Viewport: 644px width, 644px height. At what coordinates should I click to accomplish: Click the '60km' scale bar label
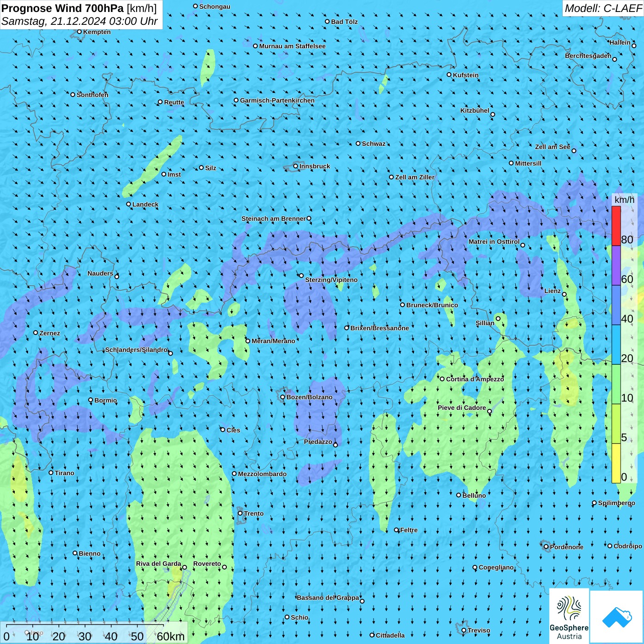pyautogui.click(x=171, y=637)
